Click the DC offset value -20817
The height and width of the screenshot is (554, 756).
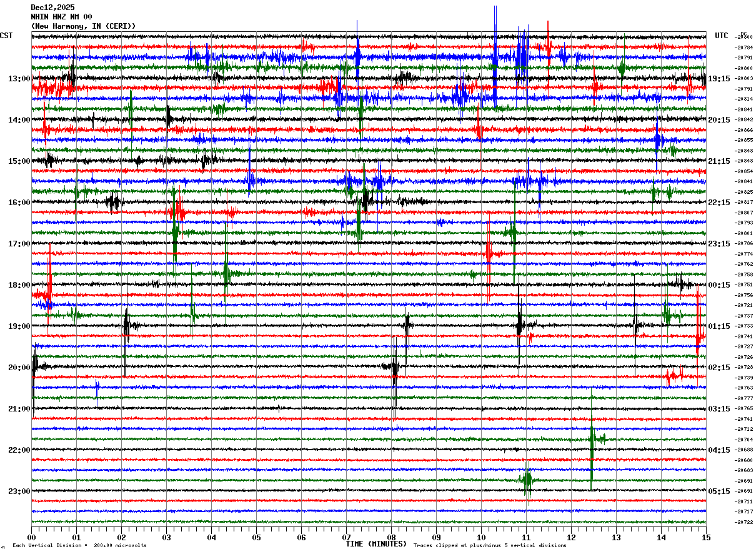tap(744, 202)
